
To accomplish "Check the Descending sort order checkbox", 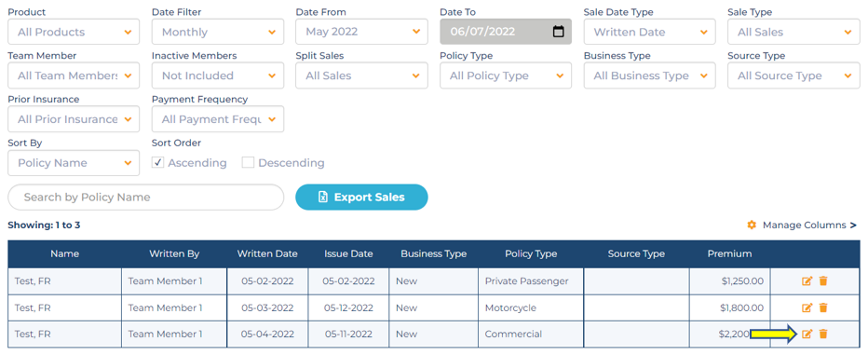I will coord(248,163).
